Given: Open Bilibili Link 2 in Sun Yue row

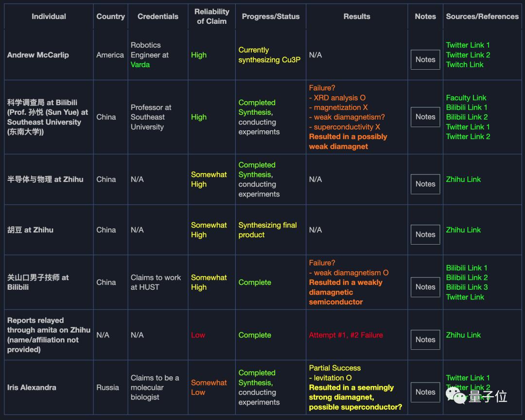Looking at the screenshot, I should [x=467, y=117].
